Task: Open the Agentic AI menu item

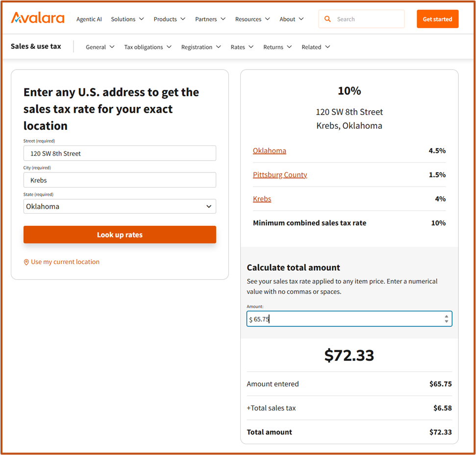Action: coord(89,19)
